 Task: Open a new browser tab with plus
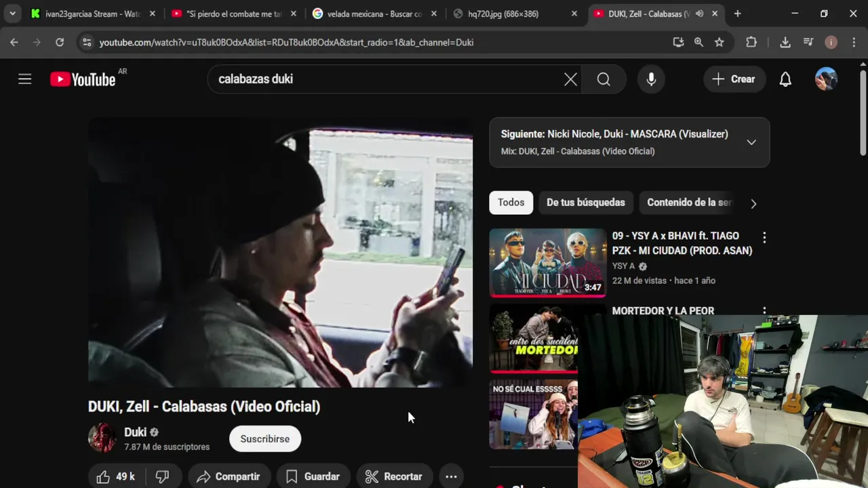point(738,14)
